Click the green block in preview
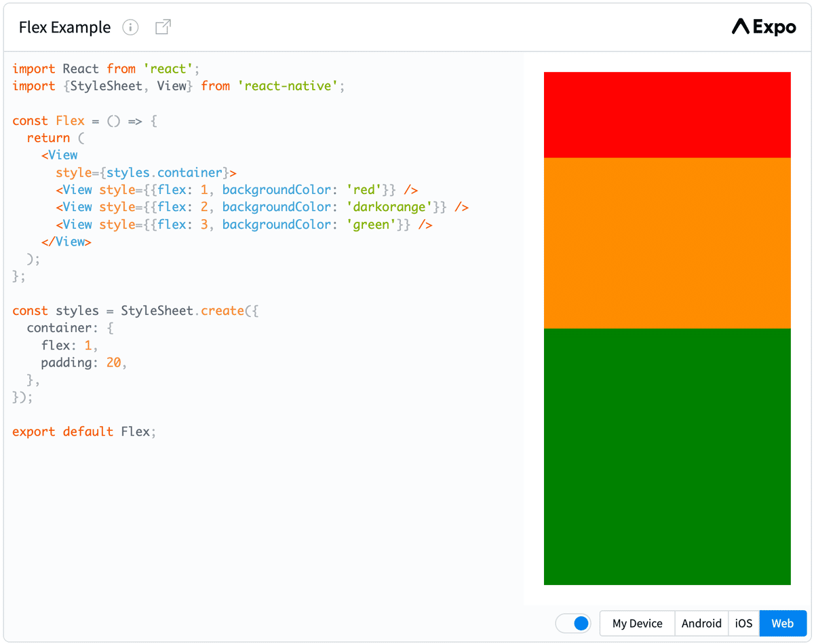 [x=667, y=457]
